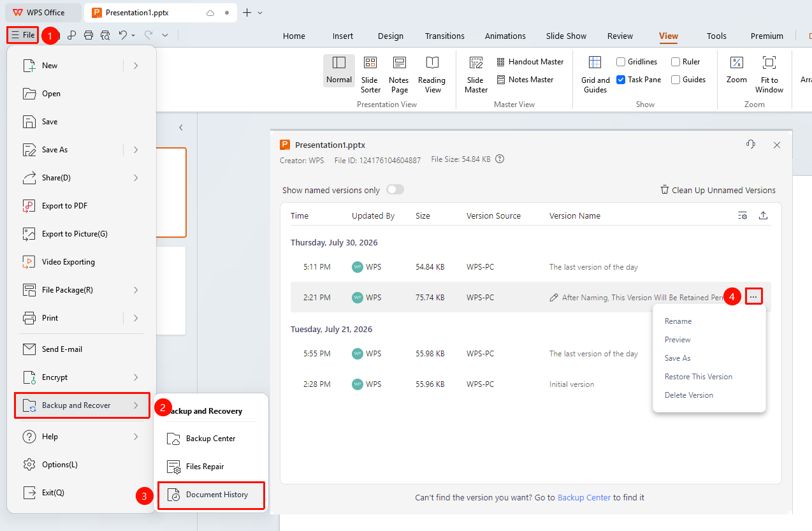
Task: Click Fit to Window
Action: tap(769, 74)
